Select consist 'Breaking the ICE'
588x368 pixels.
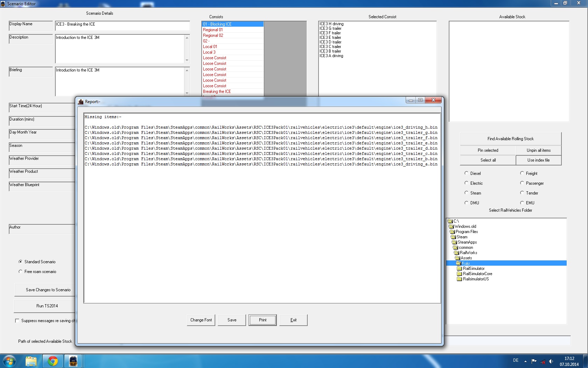[x=233, y=91]
